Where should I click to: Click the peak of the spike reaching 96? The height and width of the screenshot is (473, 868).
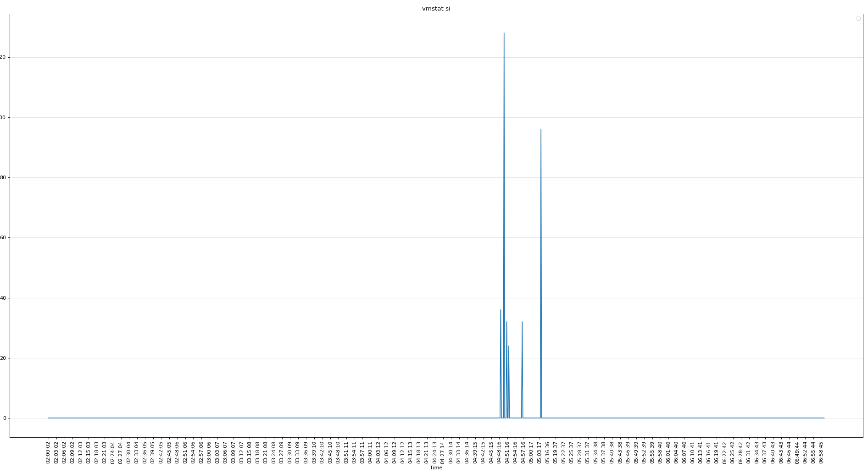(541, 129)
